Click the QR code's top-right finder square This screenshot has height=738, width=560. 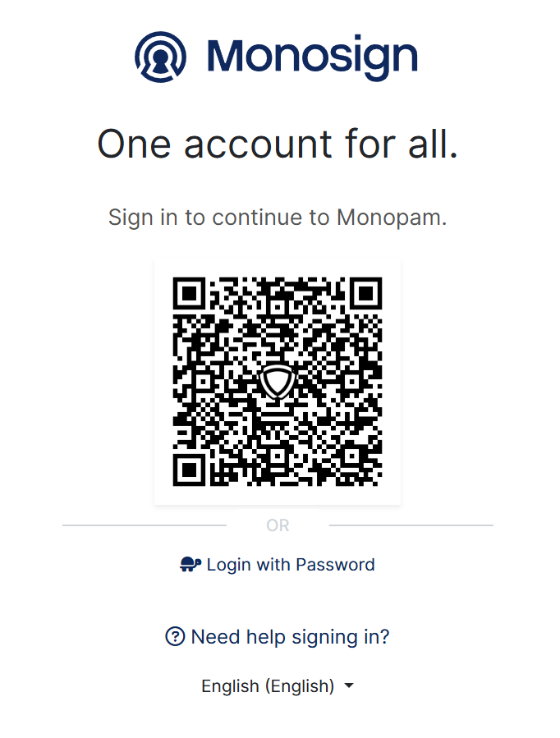(365, 294)
